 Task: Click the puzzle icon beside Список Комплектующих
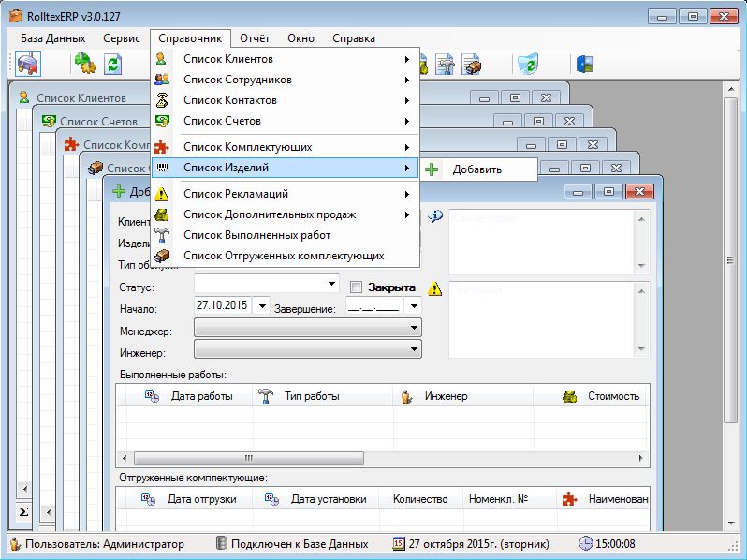pos(162,147)
